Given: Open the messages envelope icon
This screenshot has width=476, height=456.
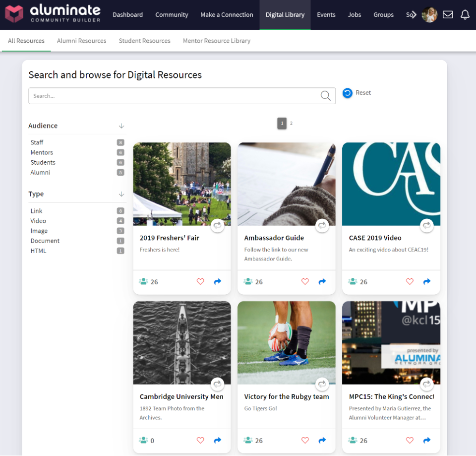Looking at the screenshot, I should [448, 14].
